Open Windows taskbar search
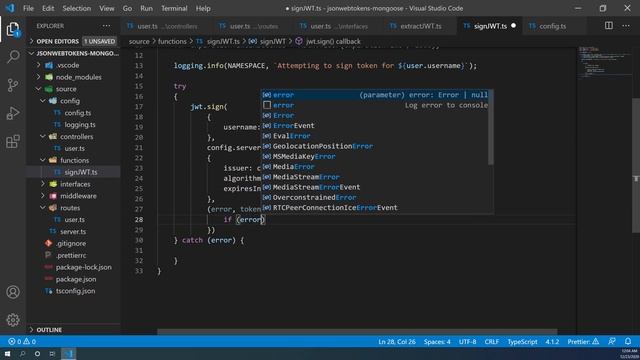The image size is (640, 360). point(22,354)
